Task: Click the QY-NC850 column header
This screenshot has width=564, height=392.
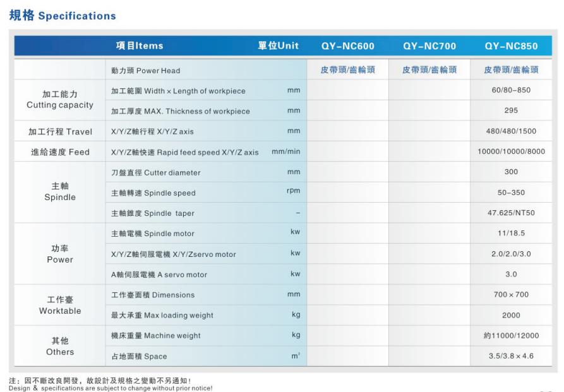Action: 511,46
